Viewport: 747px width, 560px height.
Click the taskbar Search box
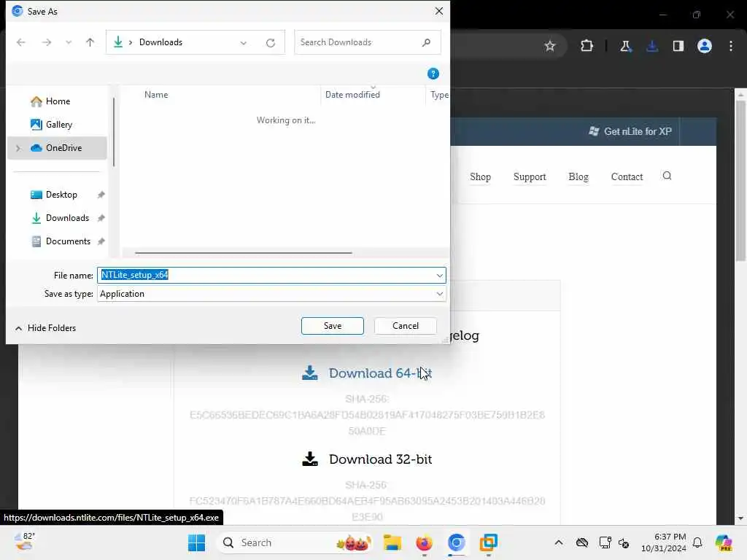pyautogui.click(x=295, y=542)
